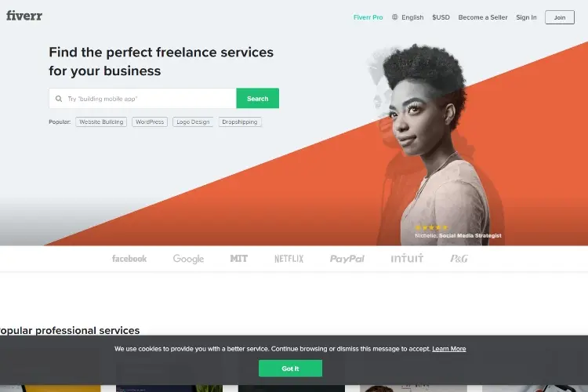Screen dimensions: 588x392
Task: Click the fiverr logo
Action: (x=24, y=16)
